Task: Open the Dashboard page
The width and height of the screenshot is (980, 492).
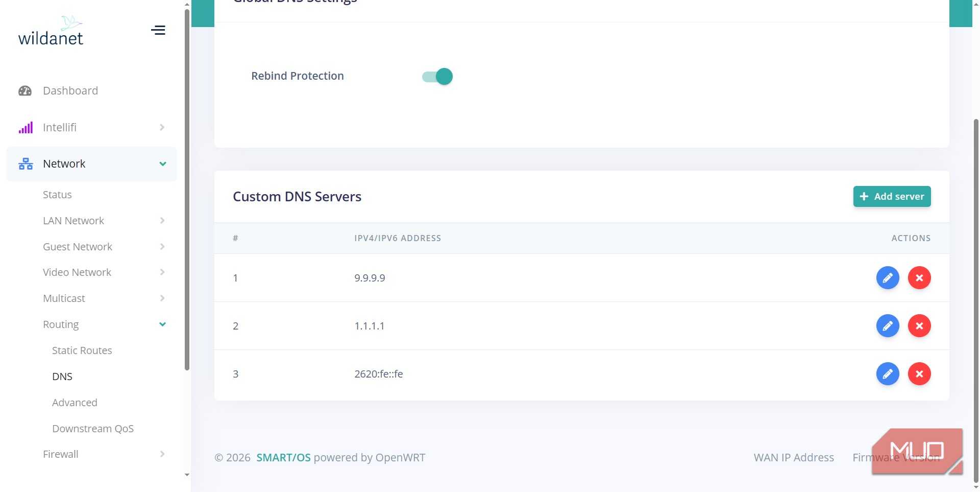Action: pyautogui.click(x=70, y=91)
